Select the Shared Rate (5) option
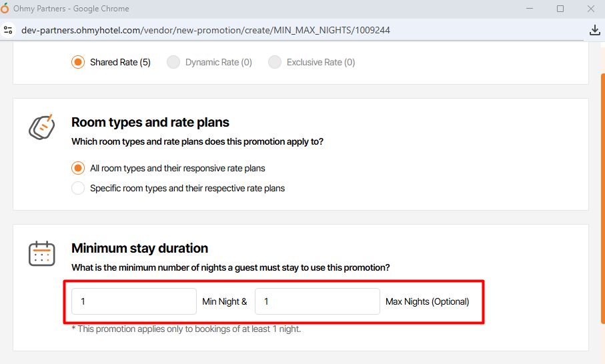The height and width of the screenshot is (364, 605). coord(78,62)
